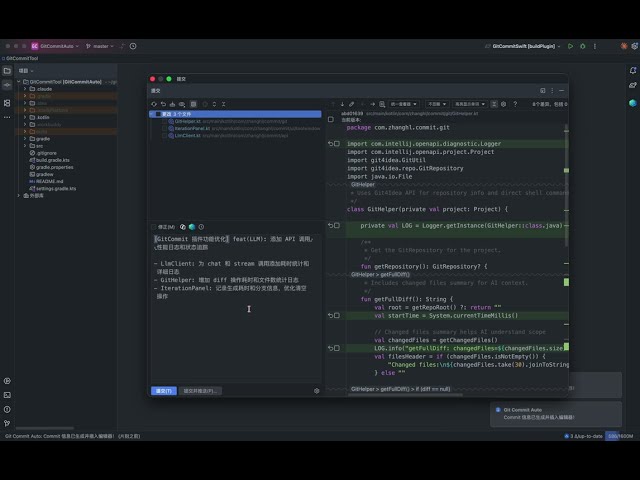640x480 pixels.
Task: Click the Expand all icon in commit toolbar
Action: pyautogui.click(x=214, y=104)
